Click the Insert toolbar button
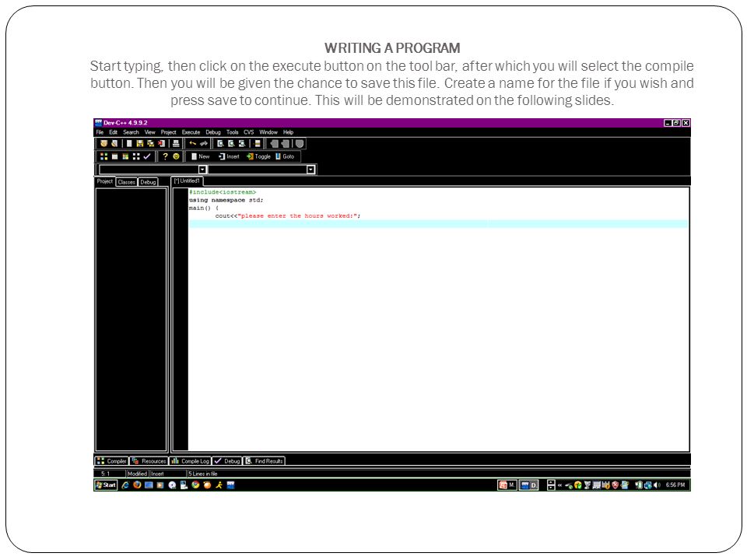The width and height of the screenshot is (747, 560). click(x=229, y=156)
